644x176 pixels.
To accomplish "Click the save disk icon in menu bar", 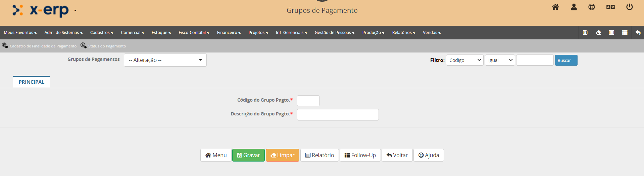I will point(585,33).
